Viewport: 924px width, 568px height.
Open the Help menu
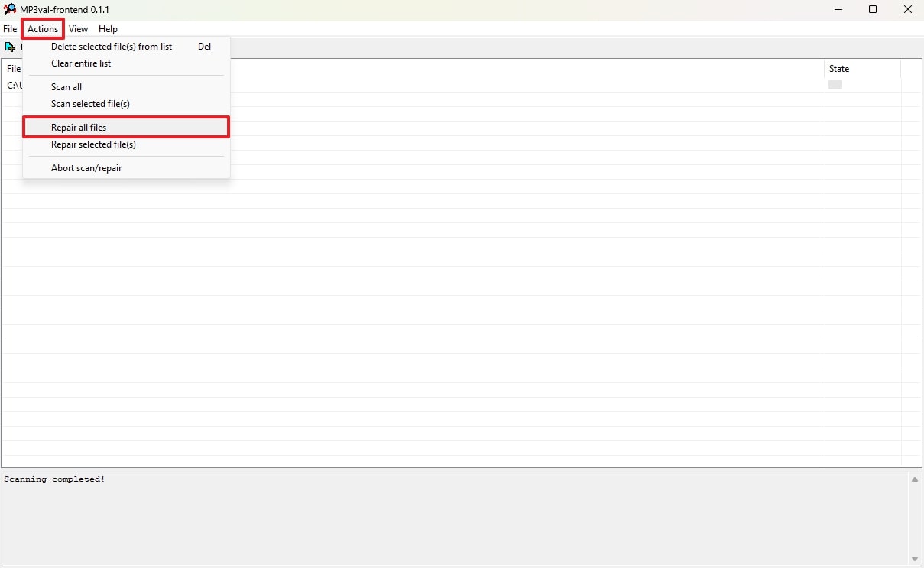[108, 29]
